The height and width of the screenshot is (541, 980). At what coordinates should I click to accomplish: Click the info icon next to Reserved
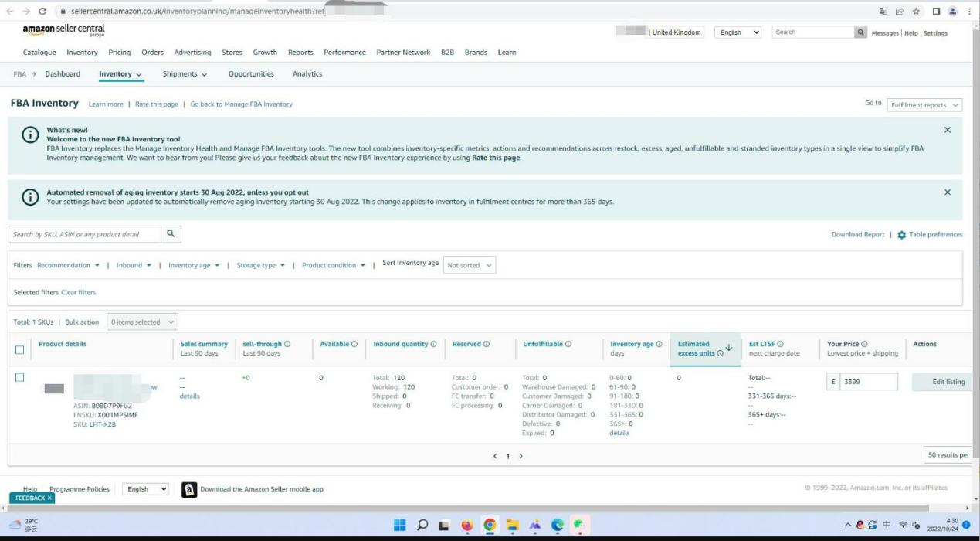(487, 344)
